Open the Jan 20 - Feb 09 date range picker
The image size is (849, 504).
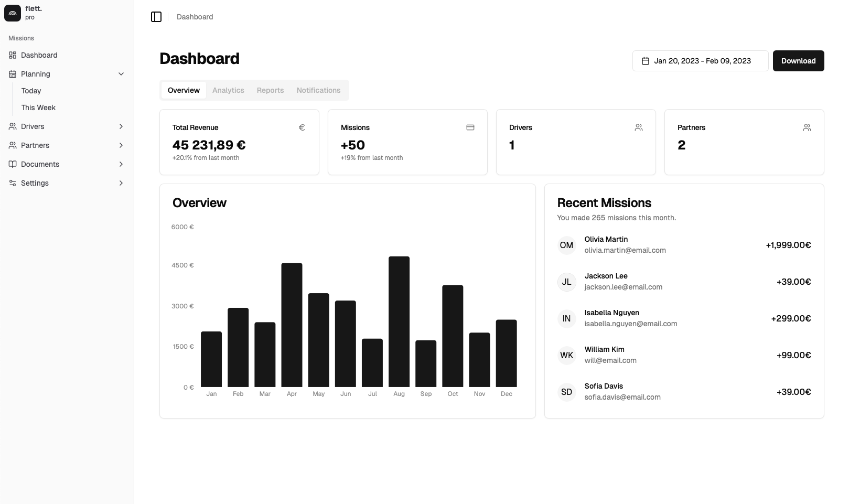[x=700, y=60]
